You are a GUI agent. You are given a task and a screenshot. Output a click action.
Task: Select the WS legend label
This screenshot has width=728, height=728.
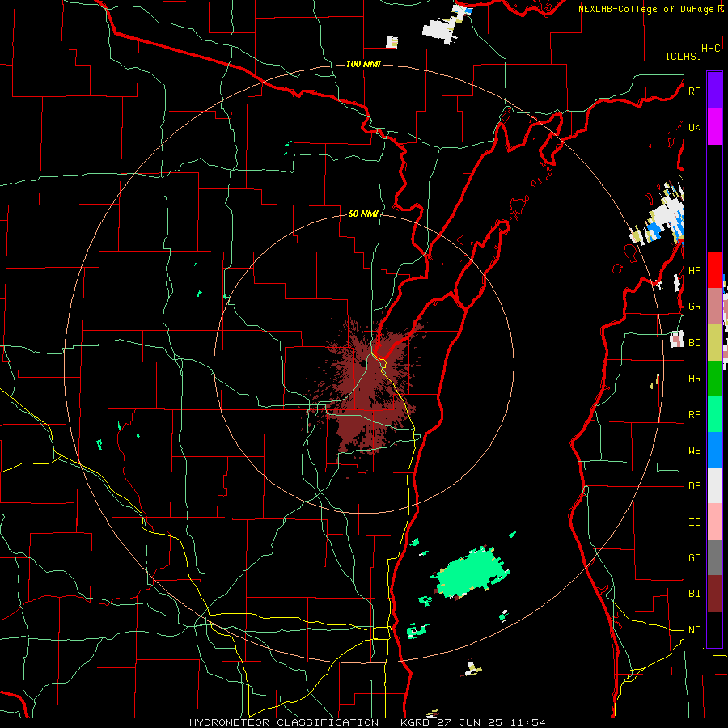tap(694, 451)
